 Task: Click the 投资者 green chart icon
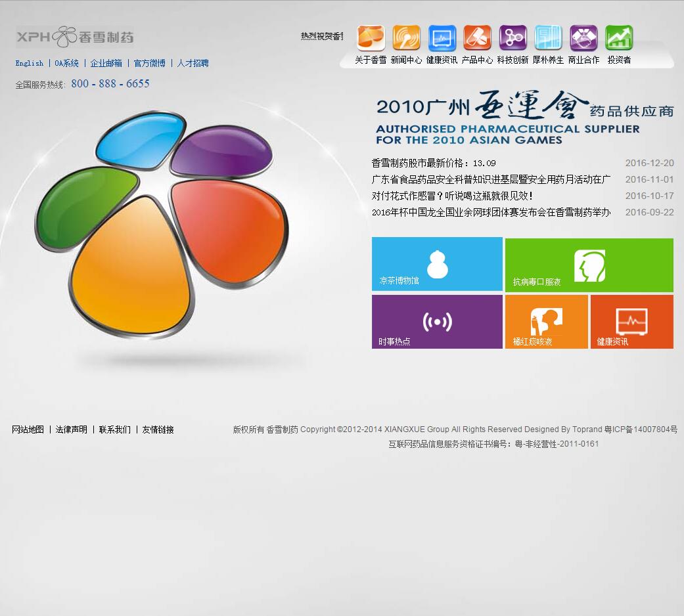pyautogui.click(x=619, y=37)
